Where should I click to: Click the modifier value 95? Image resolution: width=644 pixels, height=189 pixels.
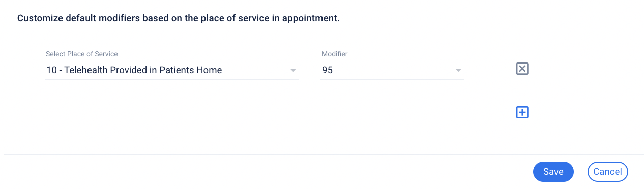[327, 70]
